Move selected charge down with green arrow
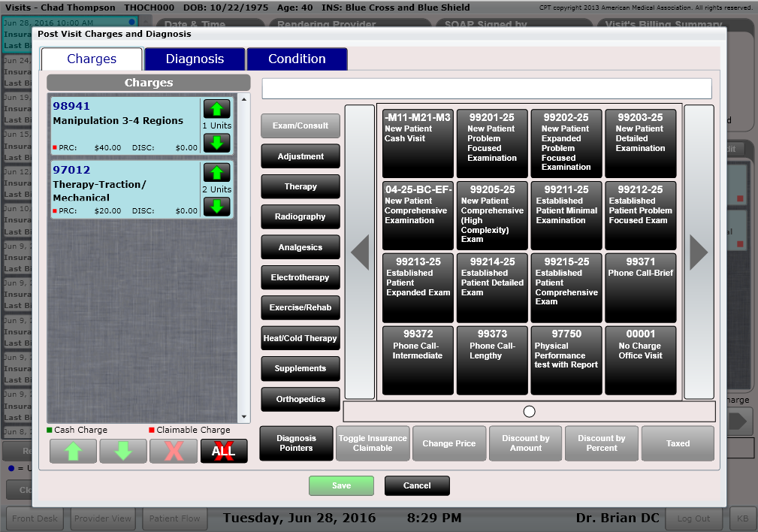 123,451
